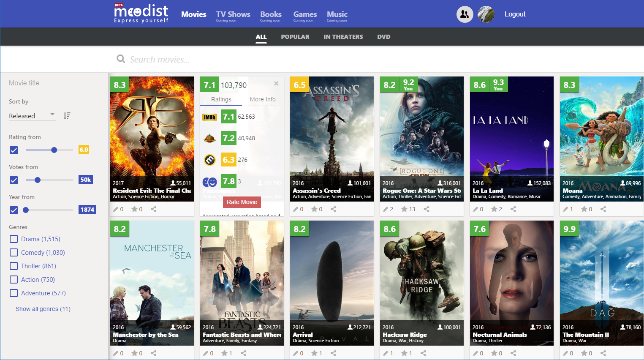Image resolution: width=644 pixels, height=360 pixels.
Task: Click star icon under Resident Evil
Action: [134, 209]
